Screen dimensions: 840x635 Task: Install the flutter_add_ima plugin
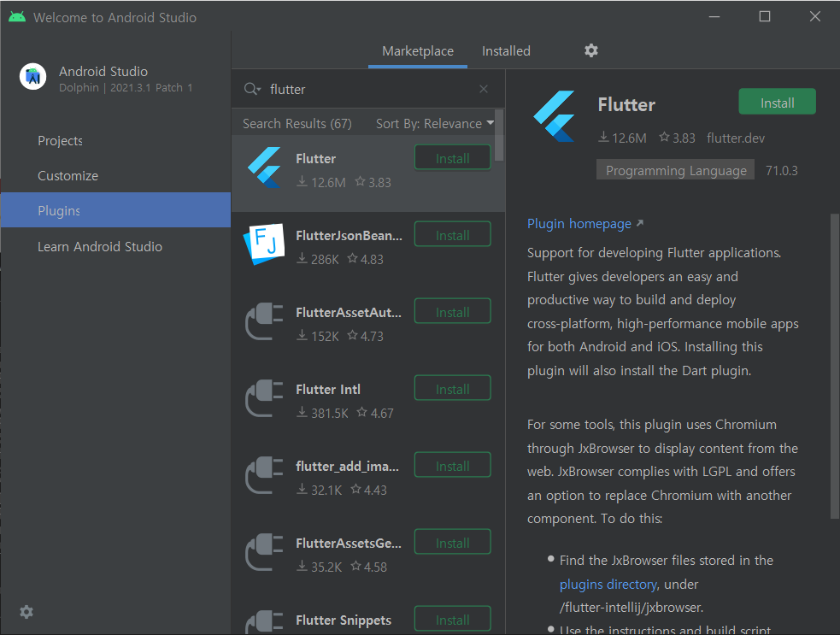453,466
